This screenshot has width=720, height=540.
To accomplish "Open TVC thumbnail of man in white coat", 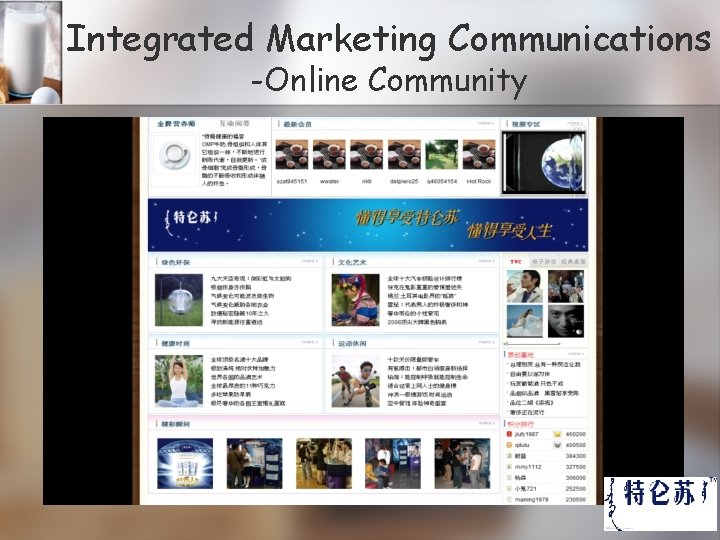I will click(x=524, y=287).
